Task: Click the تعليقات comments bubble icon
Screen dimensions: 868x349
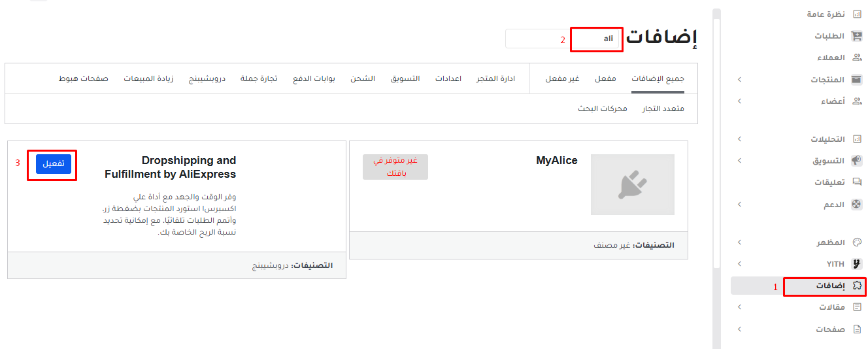Action: tap(857, 182)
